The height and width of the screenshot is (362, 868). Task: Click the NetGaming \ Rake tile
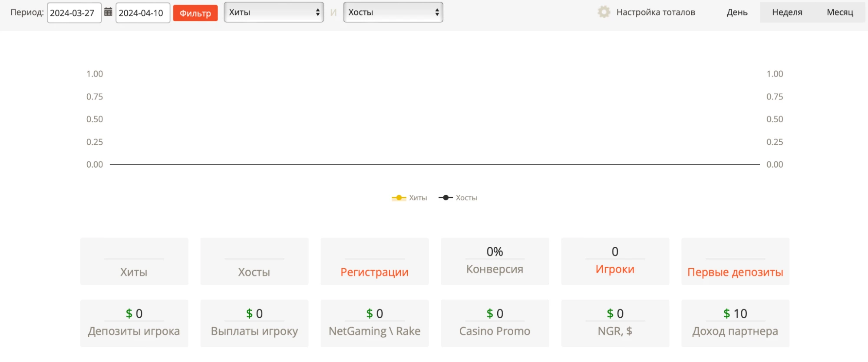(375, 323)
